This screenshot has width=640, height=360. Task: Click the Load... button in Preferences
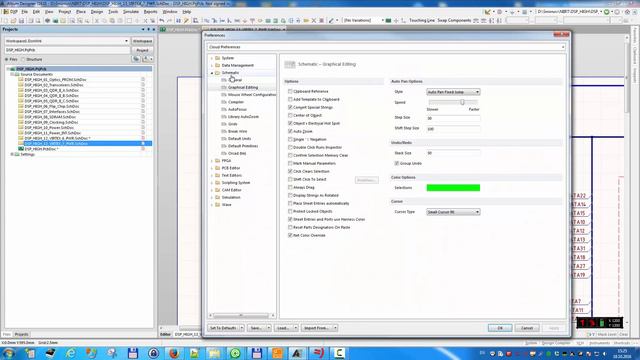[283, 328]
